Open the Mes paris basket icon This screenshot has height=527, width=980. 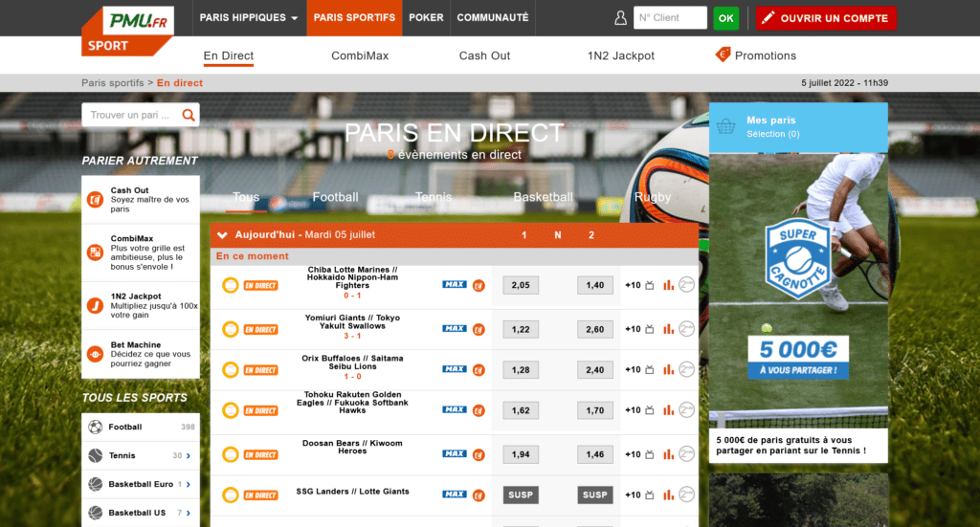(x=725, y=127)
